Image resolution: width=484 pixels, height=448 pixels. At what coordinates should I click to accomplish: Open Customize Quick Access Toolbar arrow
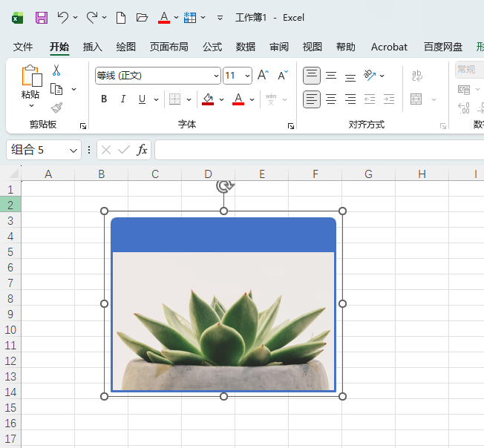pyautogui.click(x=220, y=18)
